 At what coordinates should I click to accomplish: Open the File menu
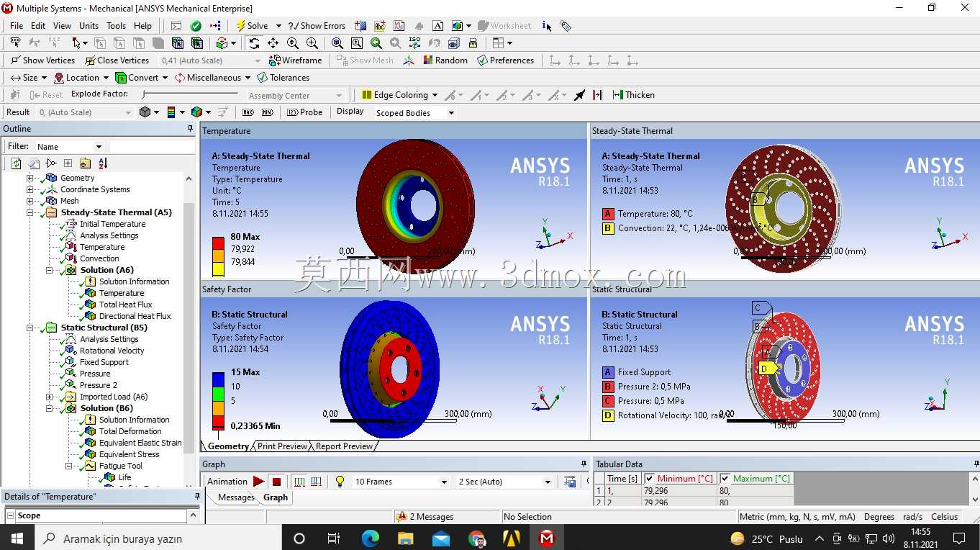tap(17, 26)
